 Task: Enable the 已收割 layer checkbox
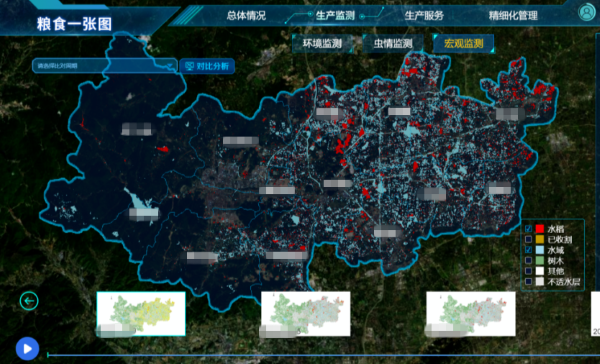(528, 239)
